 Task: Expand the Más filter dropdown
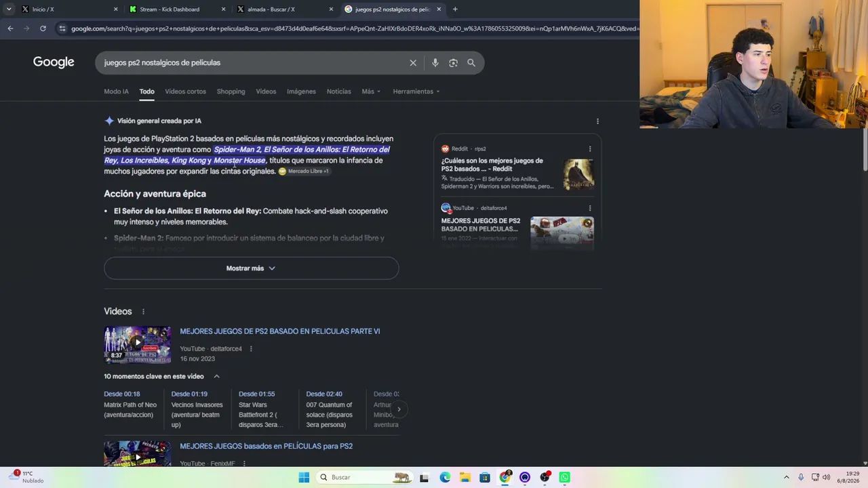tap(371, 91)
